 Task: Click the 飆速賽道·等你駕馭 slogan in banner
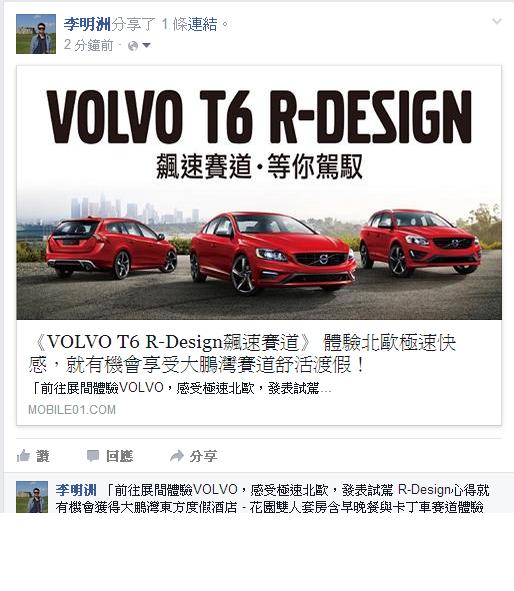[x=260, y=166]
